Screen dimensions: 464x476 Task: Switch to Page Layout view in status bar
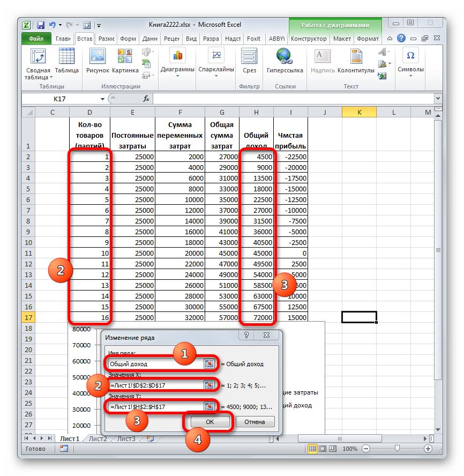323,448
